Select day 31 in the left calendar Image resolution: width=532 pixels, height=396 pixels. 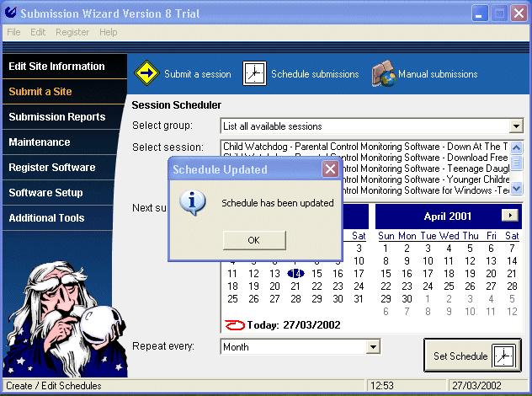(x=359, y=299)
